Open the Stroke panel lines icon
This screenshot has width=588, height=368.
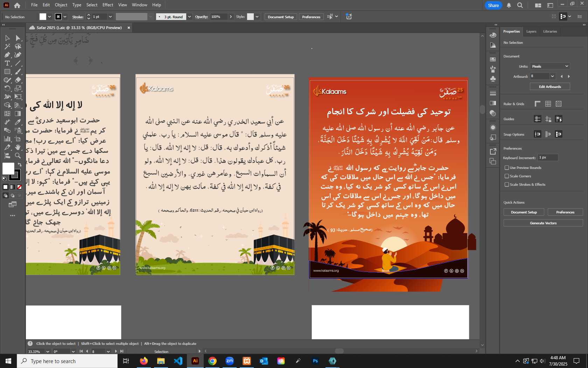[493, 93]
